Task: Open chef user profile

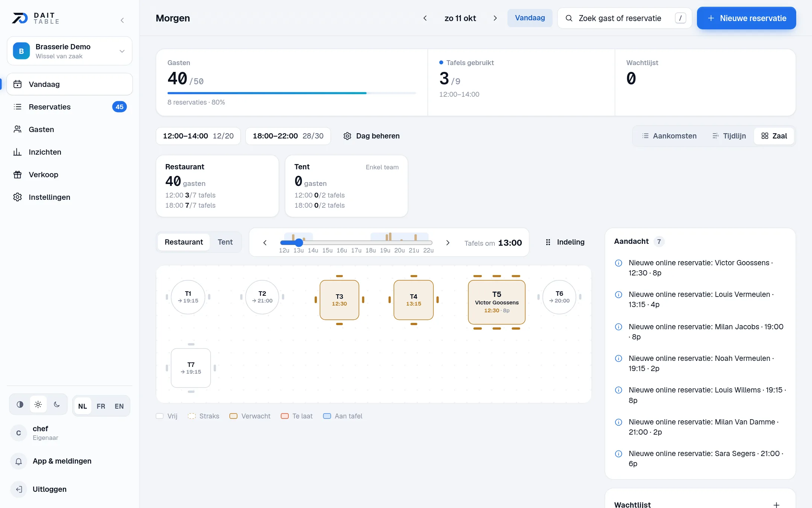Action: point(70,433)
